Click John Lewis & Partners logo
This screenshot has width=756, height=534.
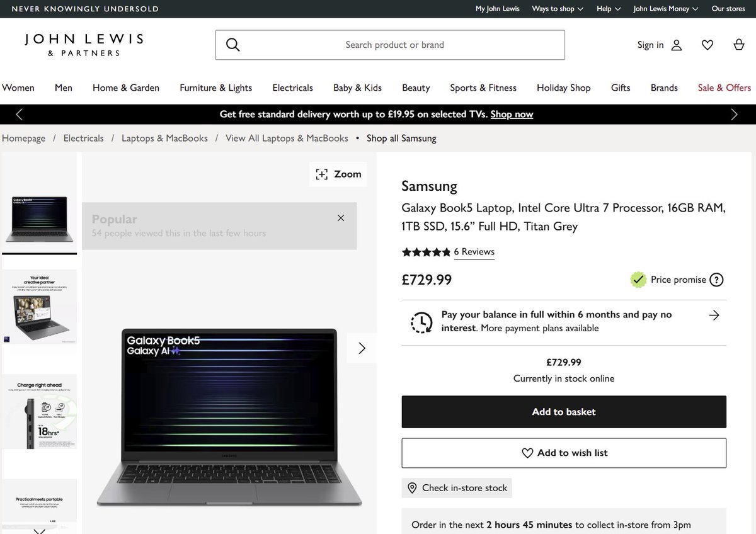click(x=84, y=45)
